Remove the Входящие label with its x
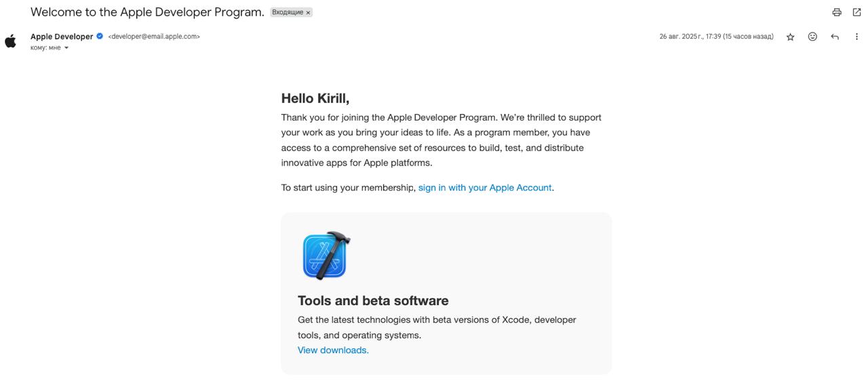The image size is (868, 381). click(x=308, y=12)
